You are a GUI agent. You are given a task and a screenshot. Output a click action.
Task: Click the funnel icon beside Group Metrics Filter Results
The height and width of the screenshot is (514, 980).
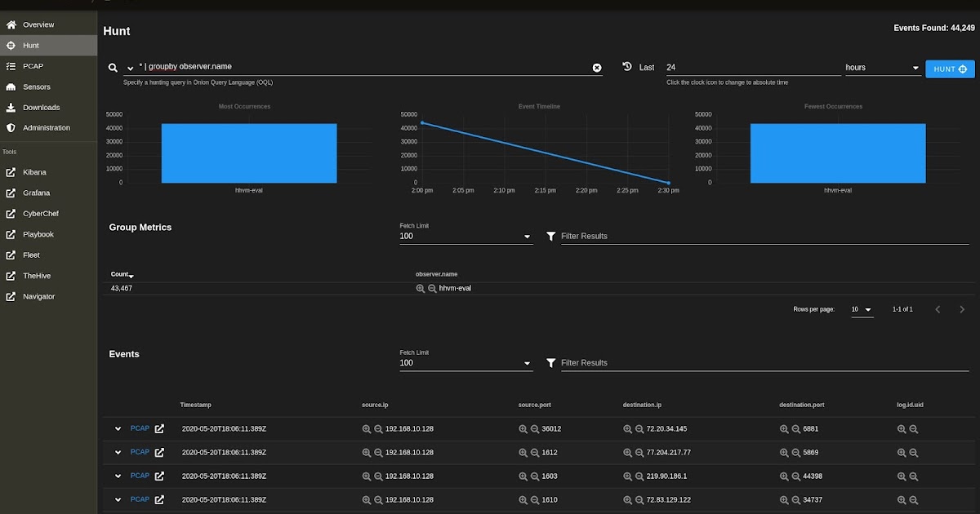(551, 236)
